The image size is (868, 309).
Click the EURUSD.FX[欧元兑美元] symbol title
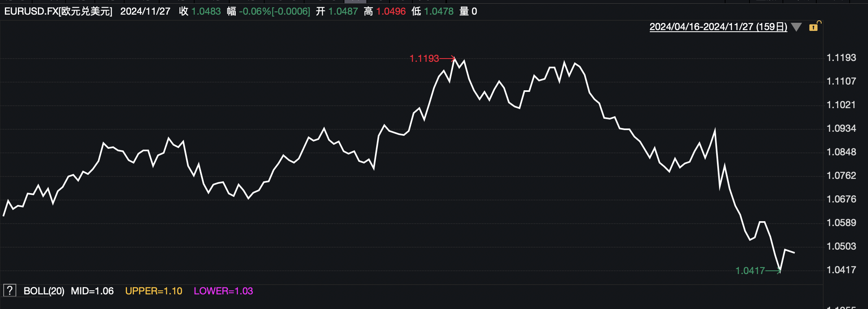pos(58,11)
